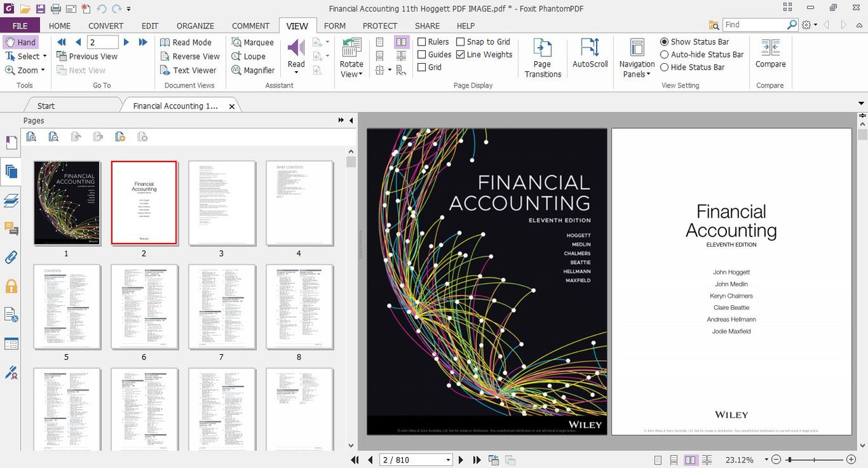Open the Magnifier tool
868x468 pixels.
(x=252, y=70)
